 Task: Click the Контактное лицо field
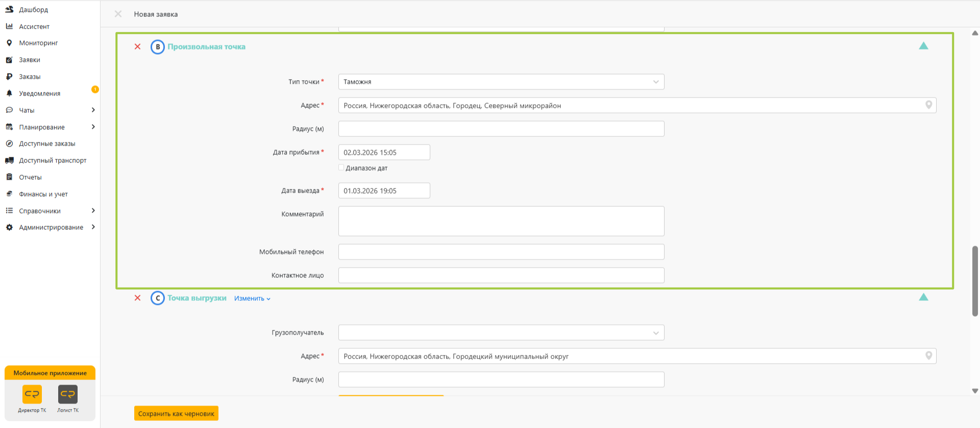[501, 275]
